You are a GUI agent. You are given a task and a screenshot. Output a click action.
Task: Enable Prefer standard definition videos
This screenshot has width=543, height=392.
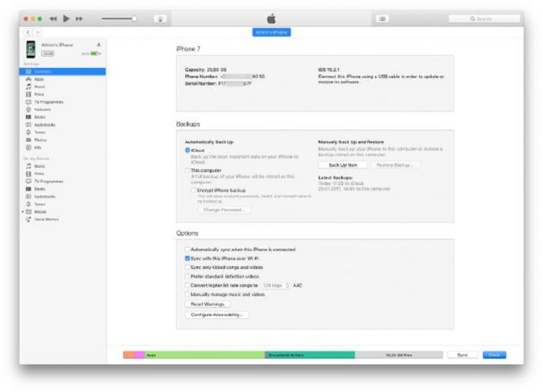point(187,276)
